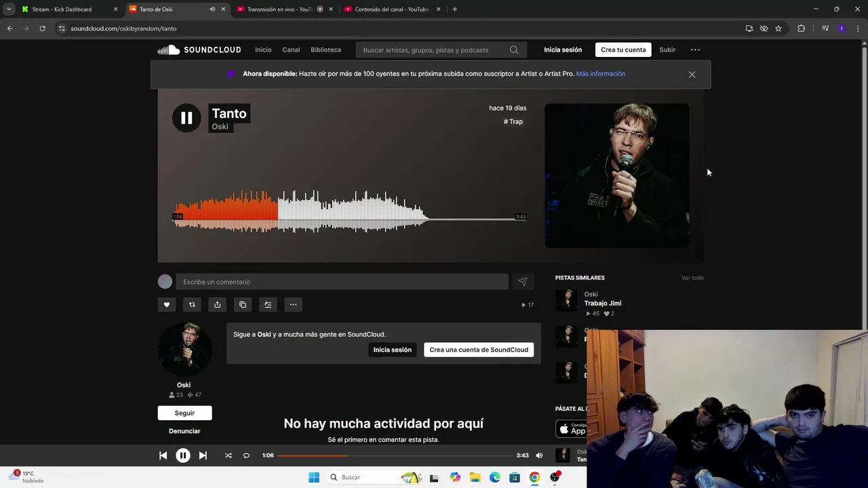Image resolution: width=868 pixels, height=488 pixels.
Task: Switch to the Transmisión en vivo YouTube tab
Action: point(283,9)
